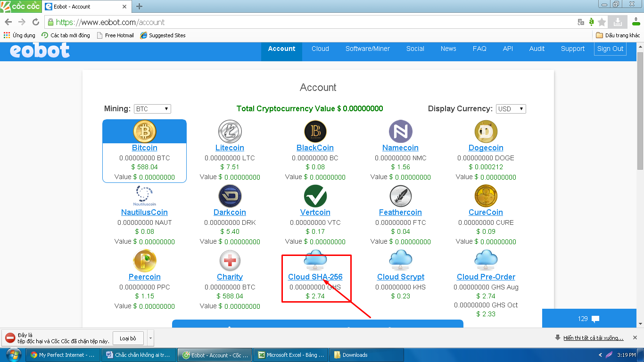Click the Cloud Scrypt cloud icon
The width and height of the screenshot is (644, 362).
click(x=400, y=261)
